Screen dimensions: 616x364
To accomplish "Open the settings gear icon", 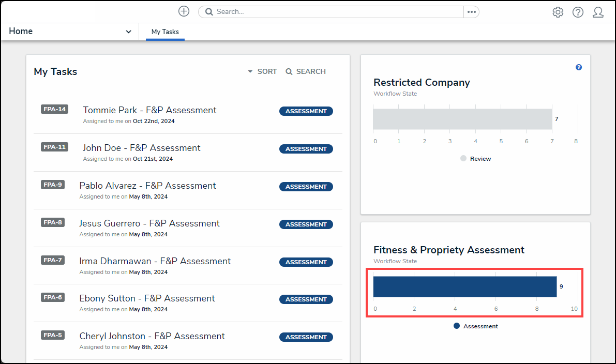I will point(558,12).
